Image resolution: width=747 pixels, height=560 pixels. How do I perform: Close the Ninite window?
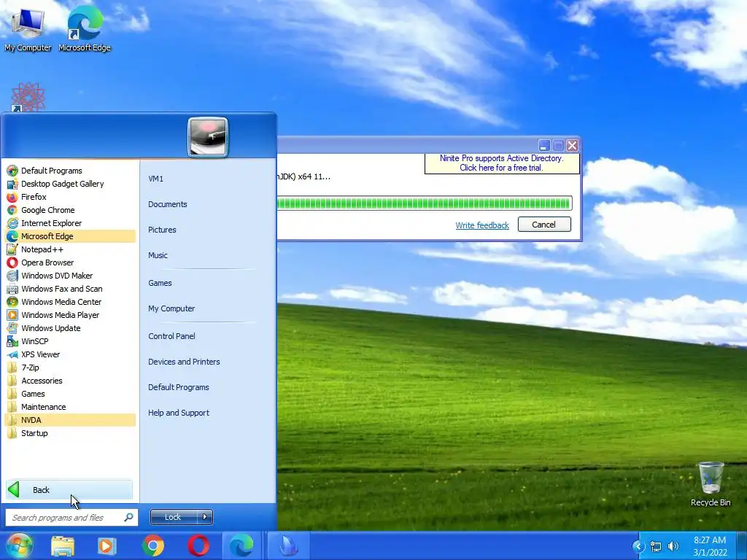coord(572,145)
